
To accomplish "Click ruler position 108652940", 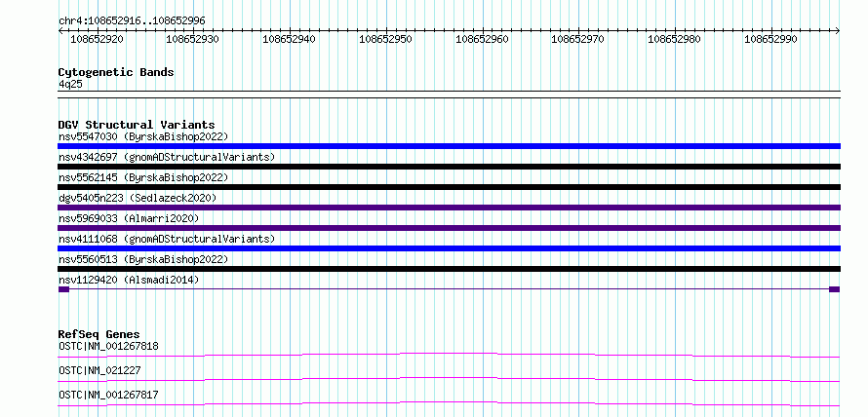I will pyautogui.click(x=290, y=39).
